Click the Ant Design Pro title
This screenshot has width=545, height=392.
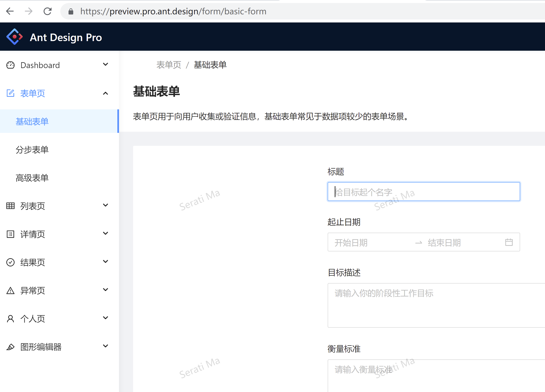click(x=66, y=37)
